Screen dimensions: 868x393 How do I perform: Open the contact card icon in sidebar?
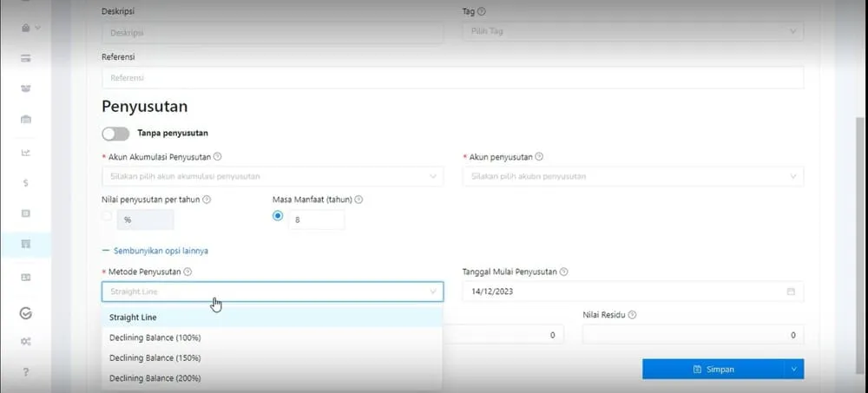pos(25,278)
